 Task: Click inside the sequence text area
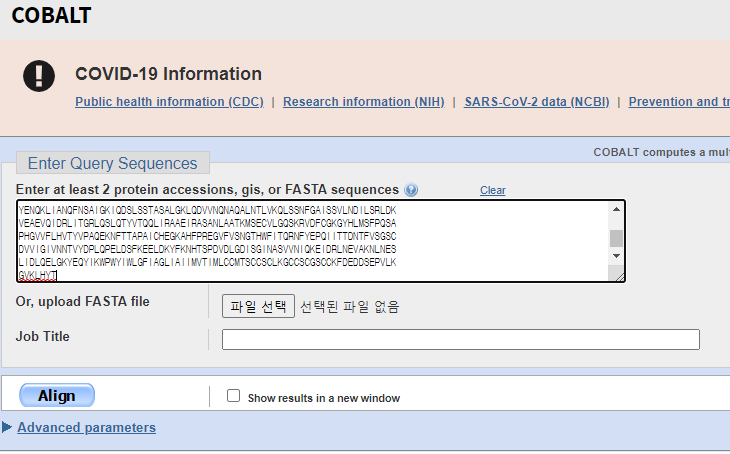pyautogui.click(x=313, y=241)
